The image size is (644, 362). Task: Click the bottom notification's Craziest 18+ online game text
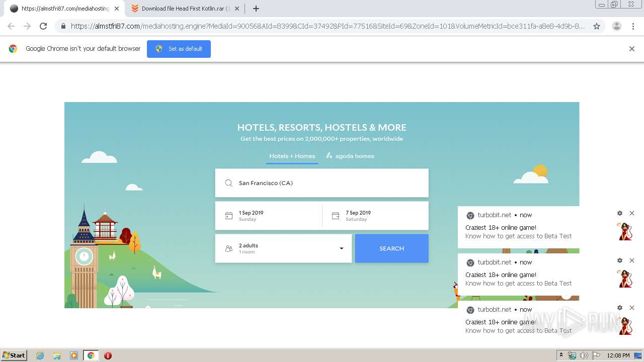(501, 322)
